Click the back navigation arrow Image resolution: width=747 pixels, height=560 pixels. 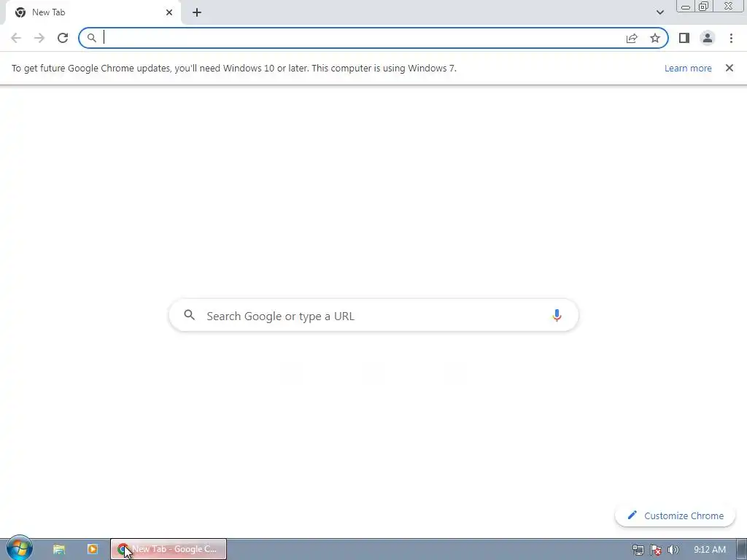point(16,38)
